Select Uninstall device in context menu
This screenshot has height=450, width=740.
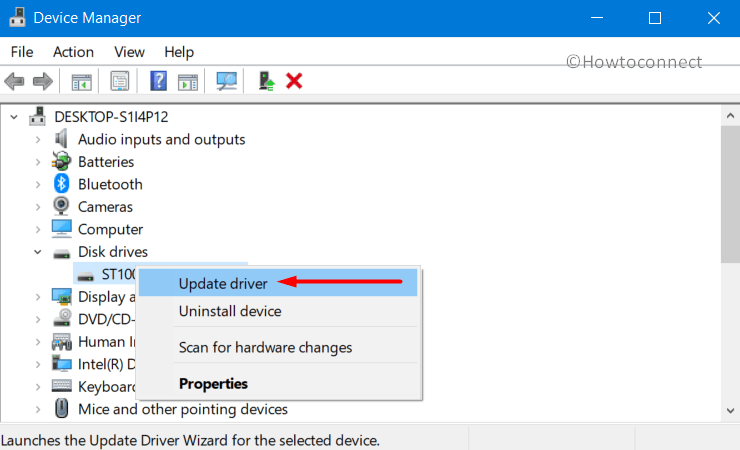click(x=229, y=311)
